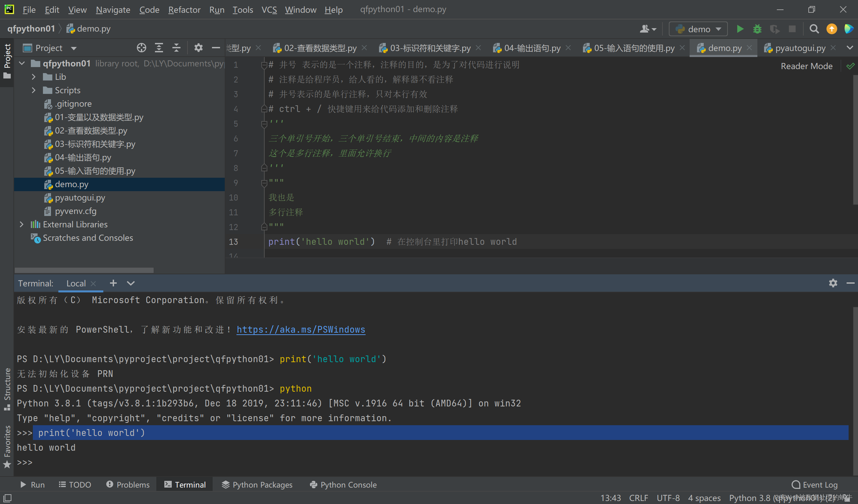
Task: Collapse the qfpython01 root folder
Action: (x=22, y=63)
